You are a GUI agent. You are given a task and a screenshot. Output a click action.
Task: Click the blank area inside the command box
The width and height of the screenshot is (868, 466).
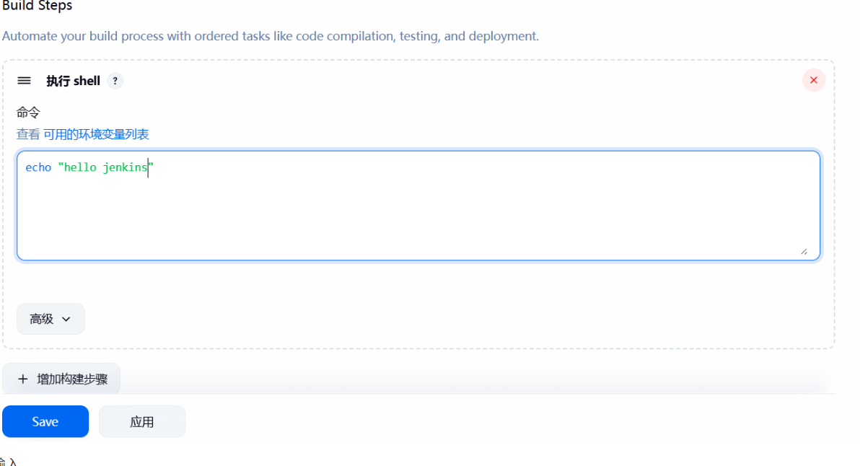tap(417, 216)
